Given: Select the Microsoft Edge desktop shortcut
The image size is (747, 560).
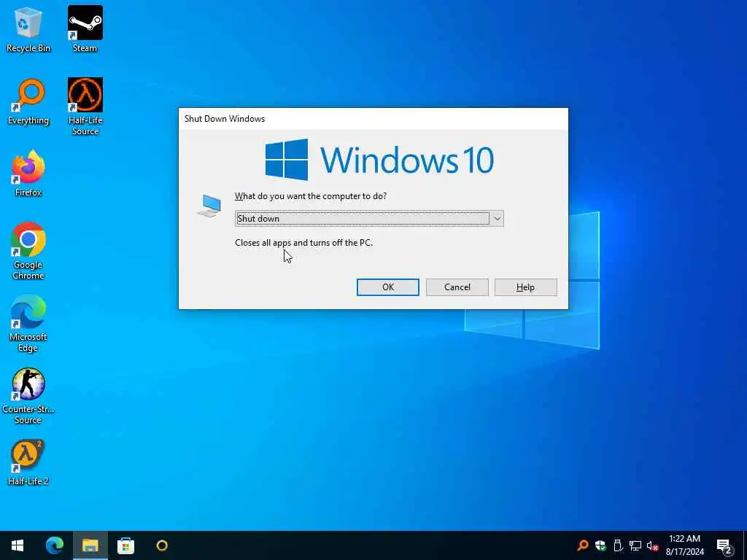Looking at the screenshot, I should [x=28, y=323].
